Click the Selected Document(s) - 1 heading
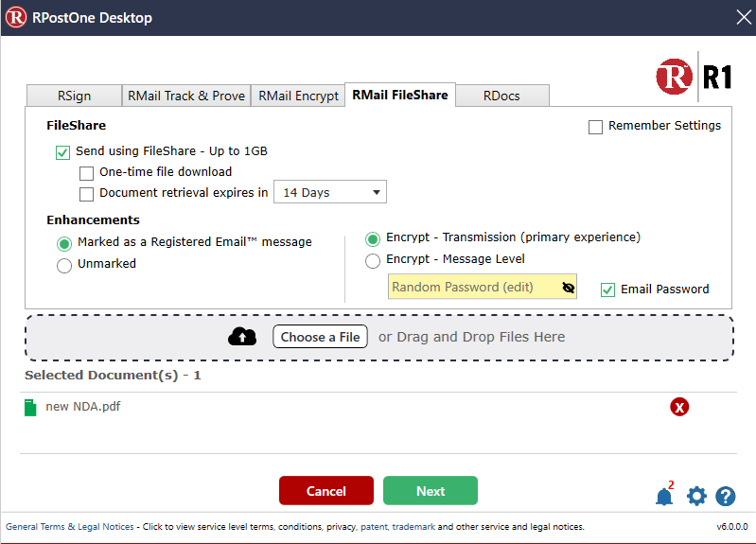756x544 pixels. point(113,376)
